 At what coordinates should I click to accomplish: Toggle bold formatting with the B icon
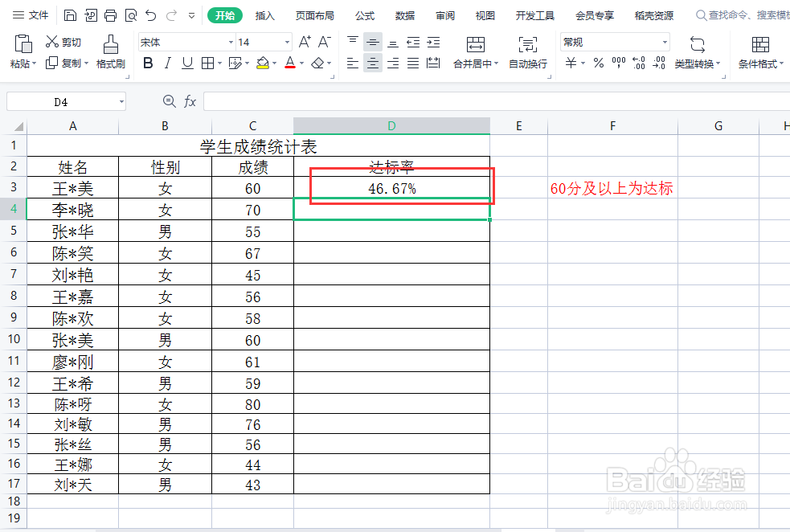pyautogui.click(x=147, y=62)
